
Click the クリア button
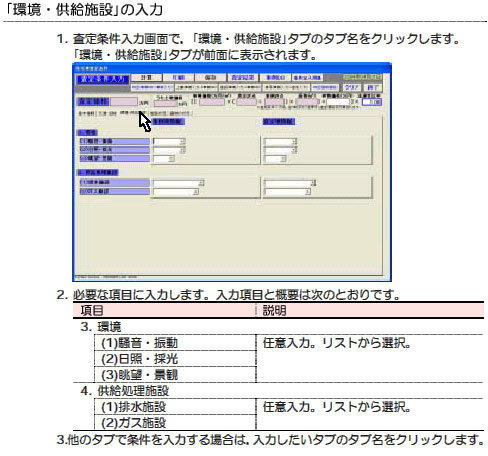tap(352, 88)
